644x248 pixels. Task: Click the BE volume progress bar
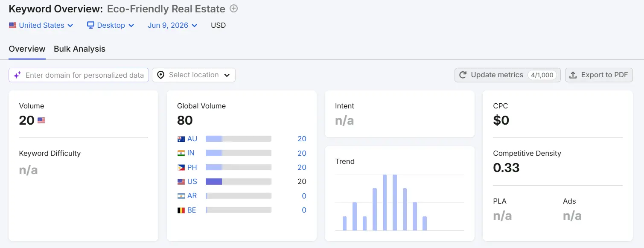point(239,210)
